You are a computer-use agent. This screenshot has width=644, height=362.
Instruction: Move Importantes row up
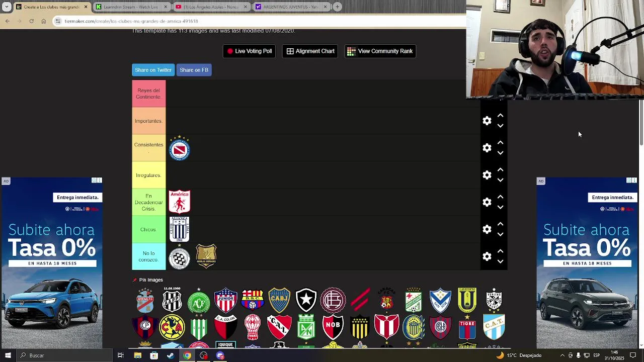(x=500, y=116)
